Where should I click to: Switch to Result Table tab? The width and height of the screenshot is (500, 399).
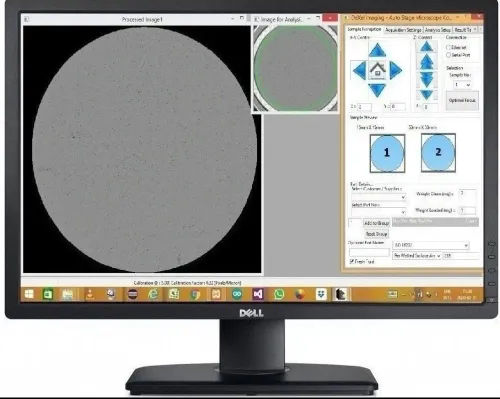(x=463, y=30)
